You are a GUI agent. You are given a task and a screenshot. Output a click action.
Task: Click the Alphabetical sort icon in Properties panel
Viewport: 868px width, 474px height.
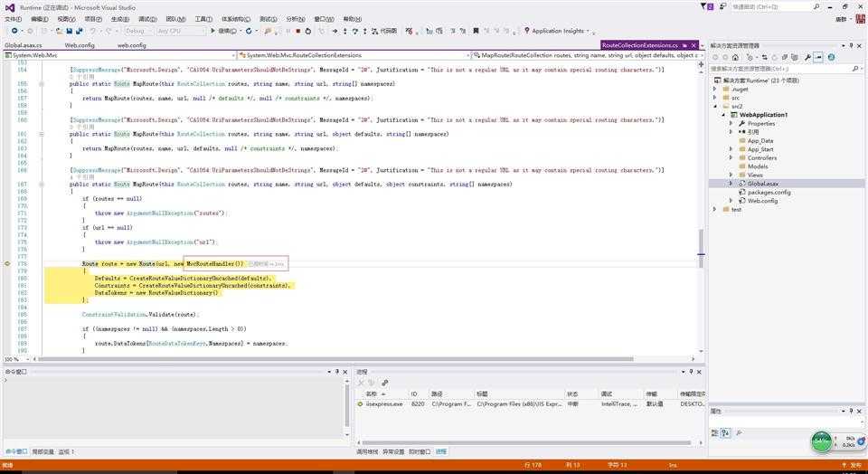pyautogui.click(x=725, y=433)
